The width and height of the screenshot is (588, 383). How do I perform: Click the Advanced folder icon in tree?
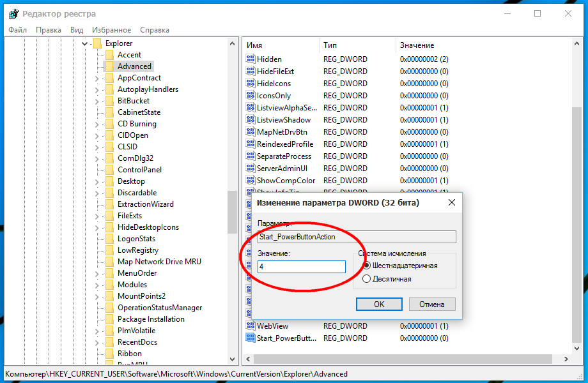(x=109, y=66)
